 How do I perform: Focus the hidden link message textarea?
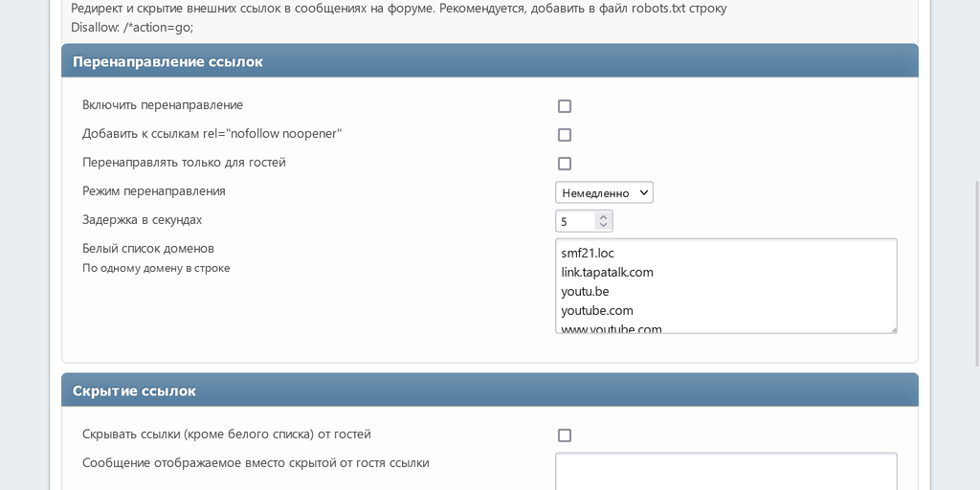(x=725, y=471)
